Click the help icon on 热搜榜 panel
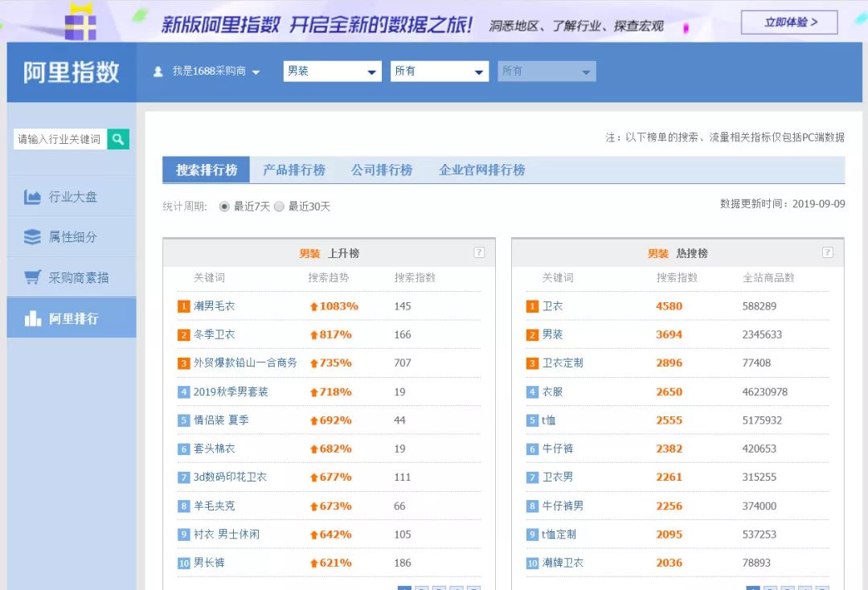Image resolution: width=868 pixels, height=590 pixels. click(828, 252)
